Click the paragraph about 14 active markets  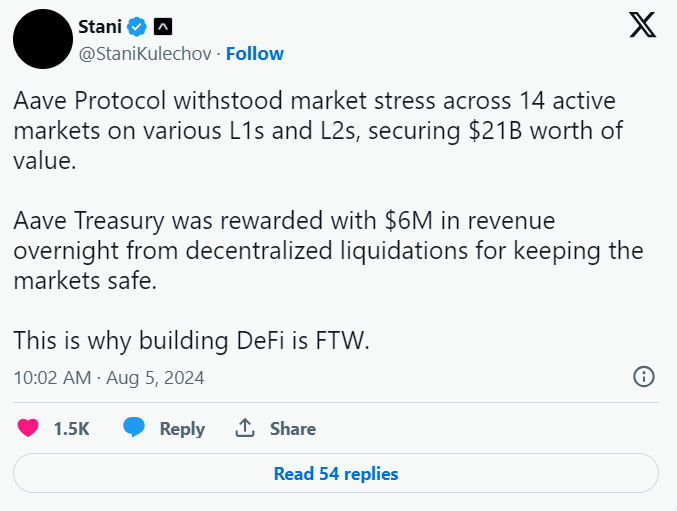tap(318, 131)
